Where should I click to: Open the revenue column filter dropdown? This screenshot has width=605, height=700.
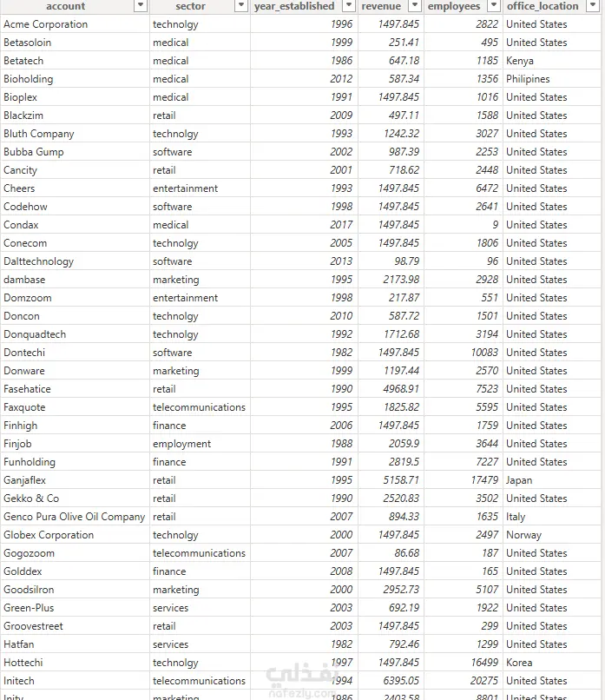point(415,6)
